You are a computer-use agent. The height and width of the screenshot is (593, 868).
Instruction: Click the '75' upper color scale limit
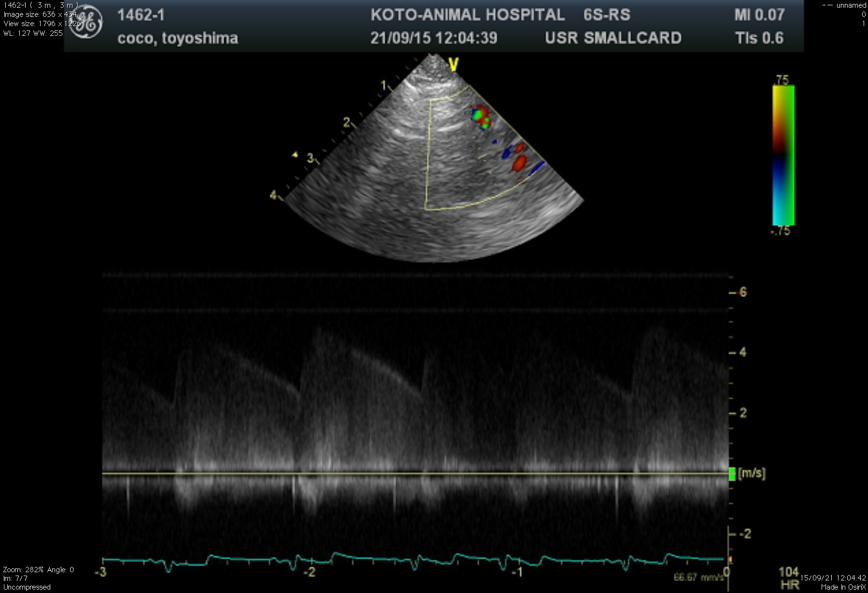pos(782,79)
